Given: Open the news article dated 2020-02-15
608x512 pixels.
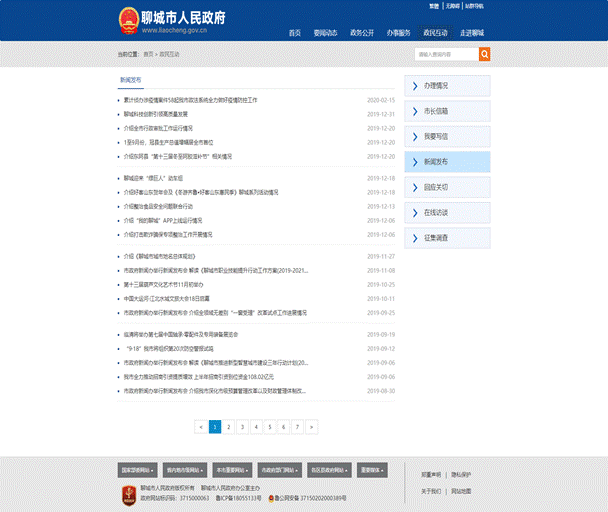Looking at the screenshot, I should pyautogui.click(x=190, y=100).
